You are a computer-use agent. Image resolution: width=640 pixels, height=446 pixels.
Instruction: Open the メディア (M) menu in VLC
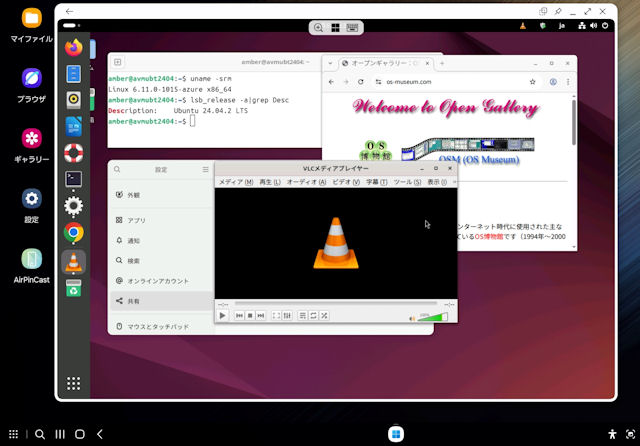[x=236, y=182]
